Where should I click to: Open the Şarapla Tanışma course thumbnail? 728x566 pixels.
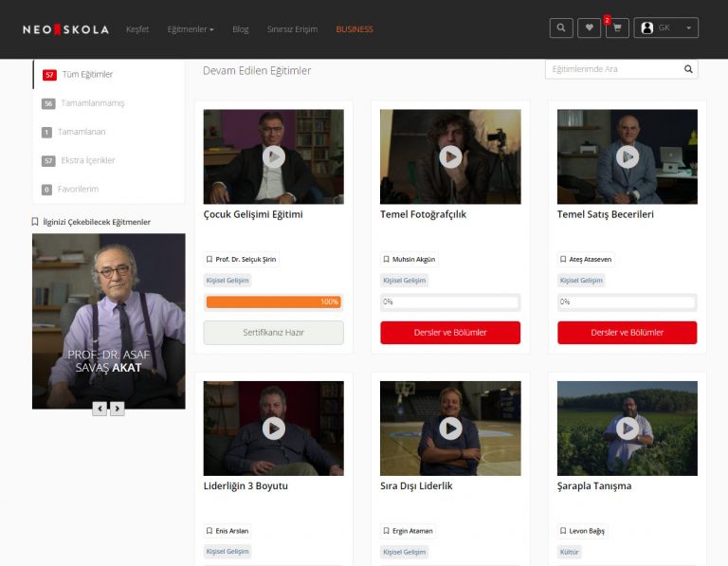tap(627, 429)
